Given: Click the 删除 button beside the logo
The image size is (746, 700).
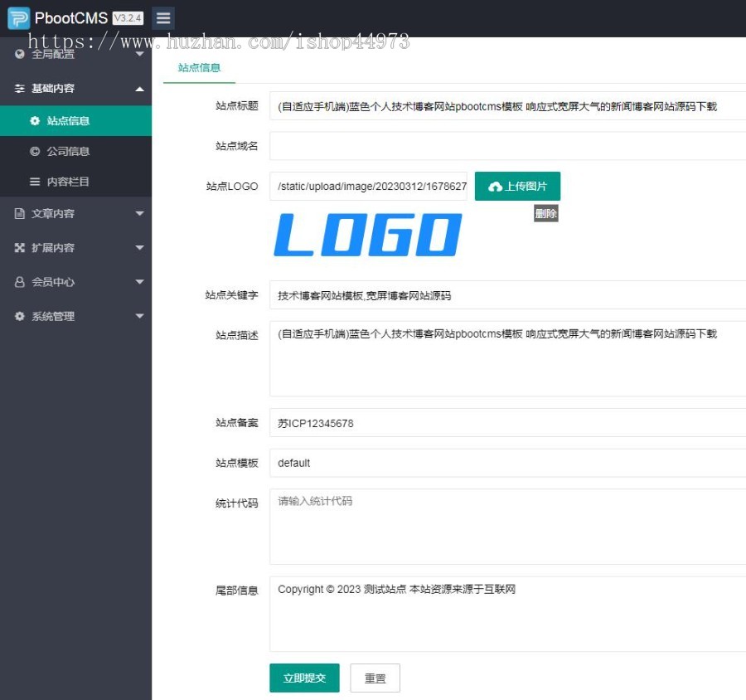Looking at the screenshot, I should click(x=545, y=214).
